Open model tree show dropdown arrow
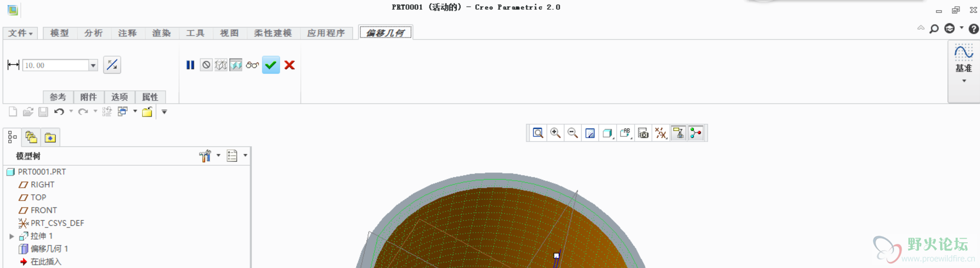This screenshot has height=268, width=980. (246, 155)
